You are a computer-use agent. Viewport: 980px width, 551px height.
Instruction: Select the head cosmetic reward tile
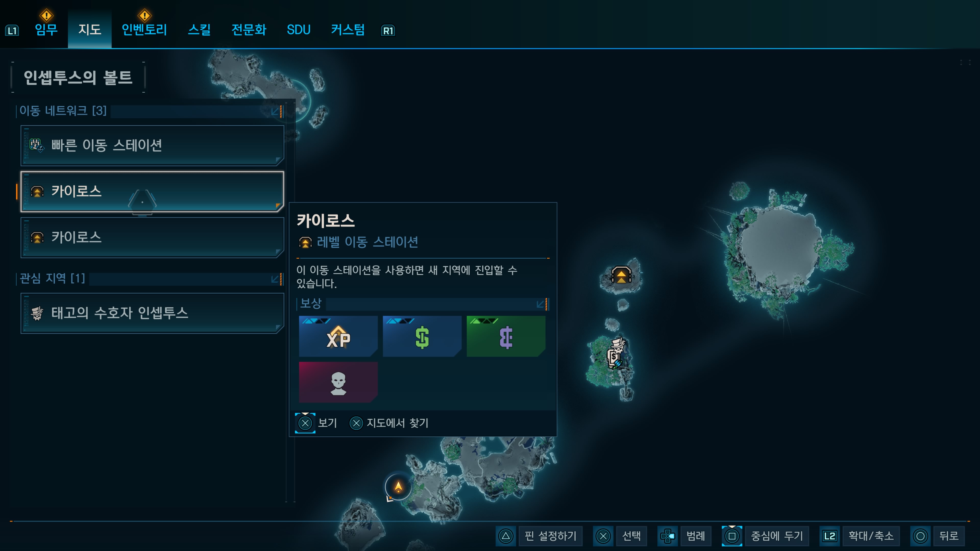pos(338,382)
